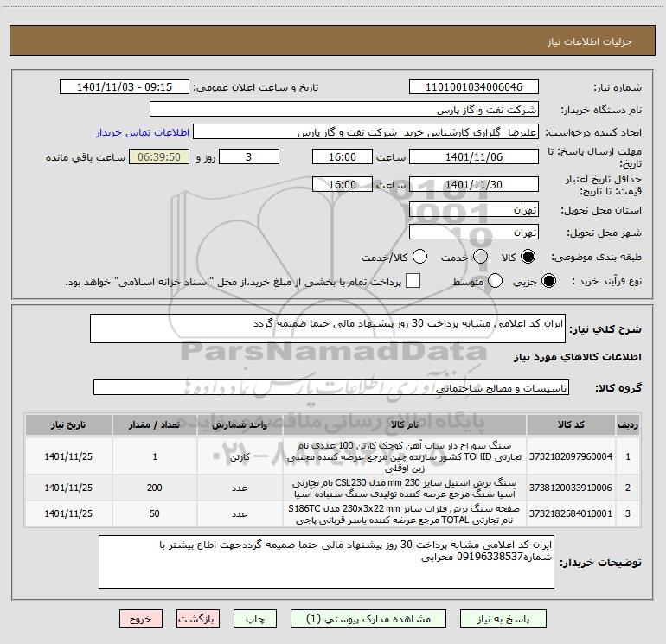This screenshot has width=666, height=644.
Task: Click the quantity 50 cell
Action: (155, 513)
